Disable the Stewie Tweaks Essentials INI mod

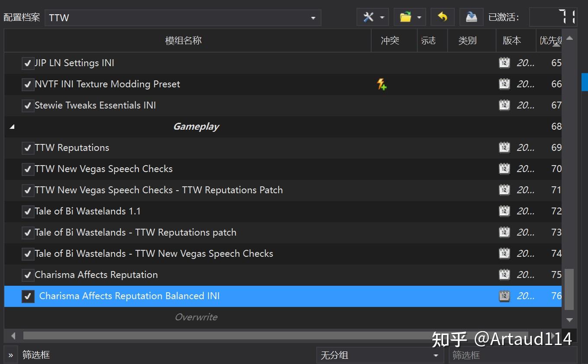28,105
